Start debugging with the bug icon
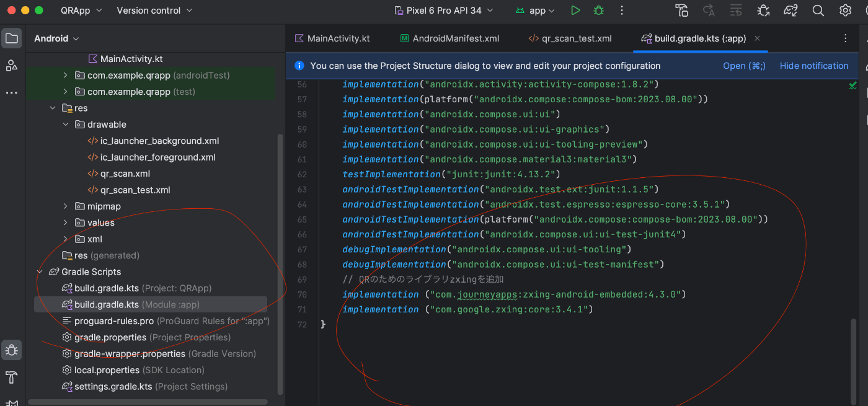This screenshot has height=406, width=868. pos(598,11)
